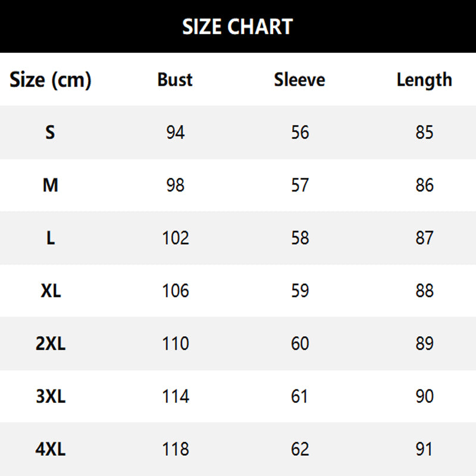Click the length value 87

click(x=424, y=238)
